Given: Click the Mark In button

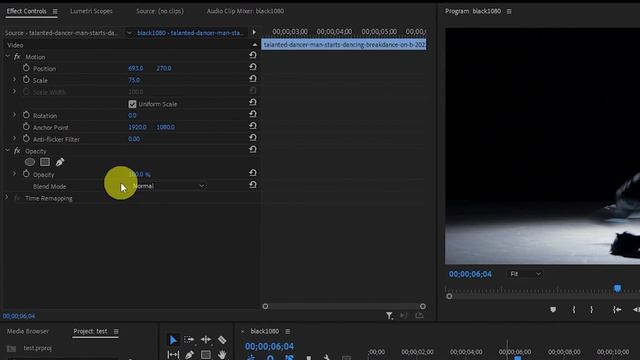Looking at the screenshot, I should tap(573, 310).
